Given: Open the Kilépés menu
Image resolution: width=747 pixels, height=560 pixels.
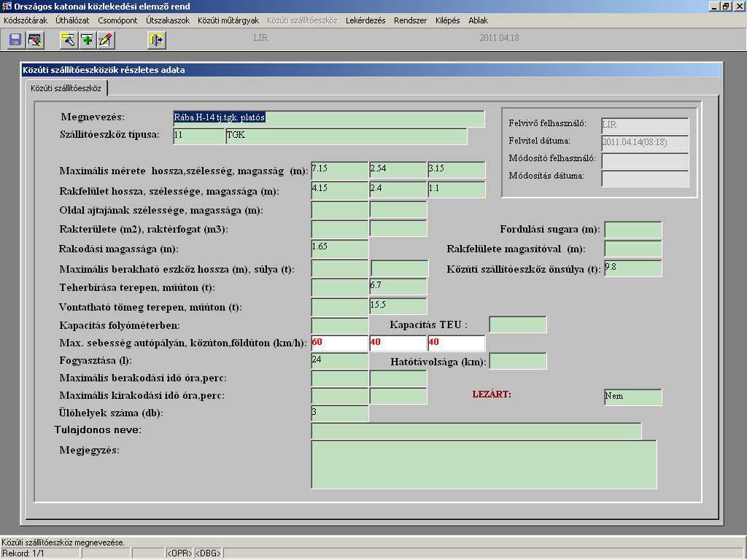Looking at the screenshot, I should (447, 20).
